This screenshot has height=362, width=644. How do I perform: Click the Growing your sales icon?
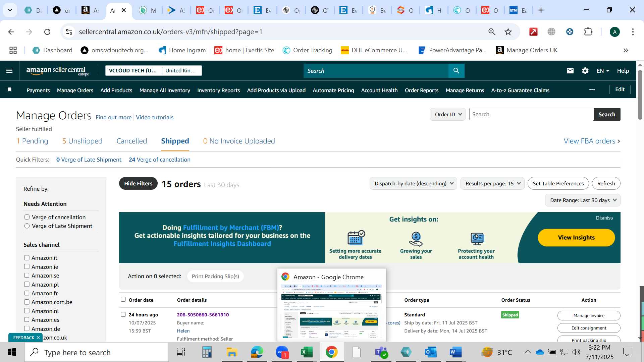pos(416,239)
